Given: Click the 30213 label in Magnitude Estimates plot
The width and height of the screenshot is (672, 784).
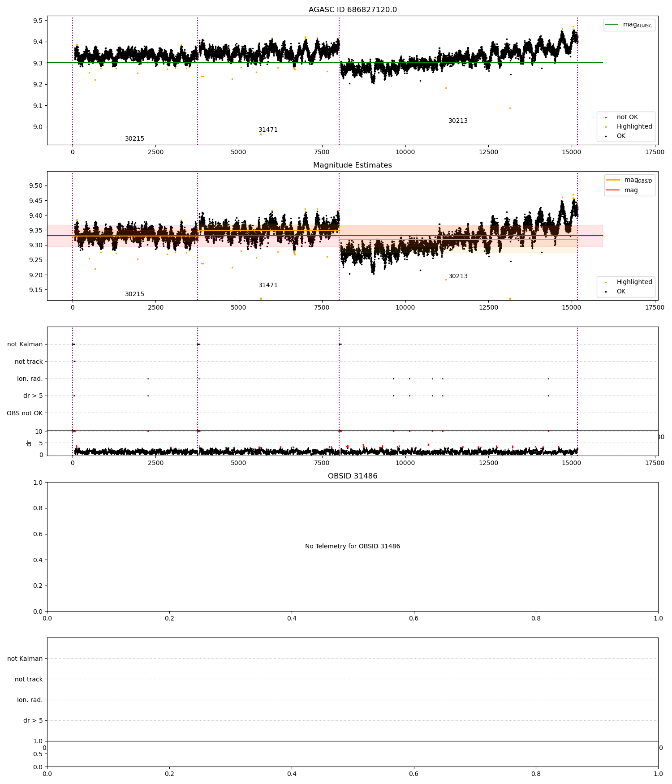Looking at the screenshot, I should pos(458,276).
